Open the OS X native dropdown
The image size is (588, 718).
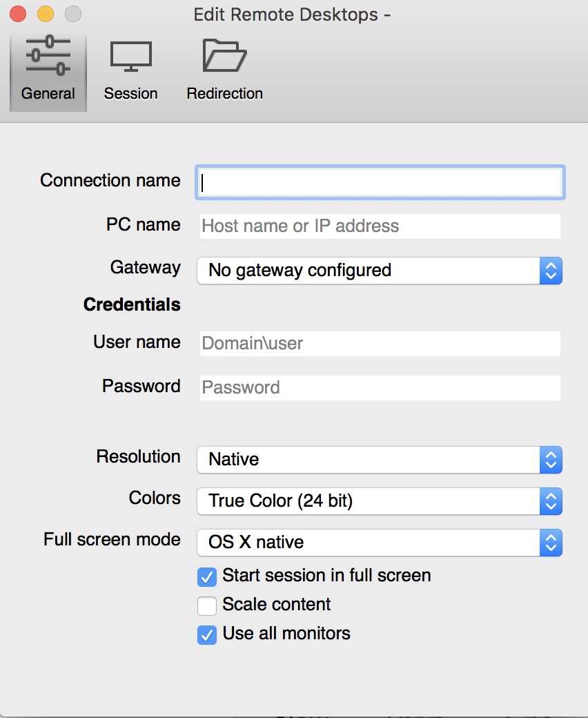coord(380,543)
